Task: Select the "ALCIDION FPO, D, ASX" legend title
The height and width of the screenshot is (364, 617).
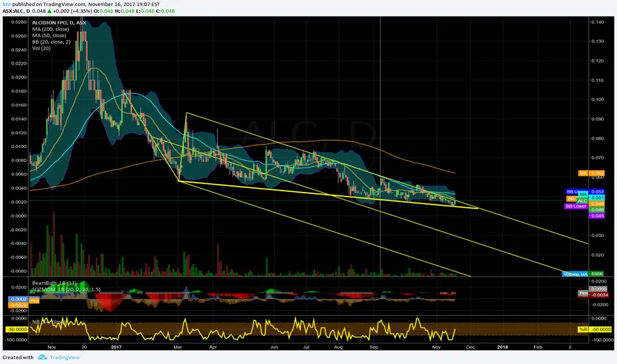Action: [59, 23]
